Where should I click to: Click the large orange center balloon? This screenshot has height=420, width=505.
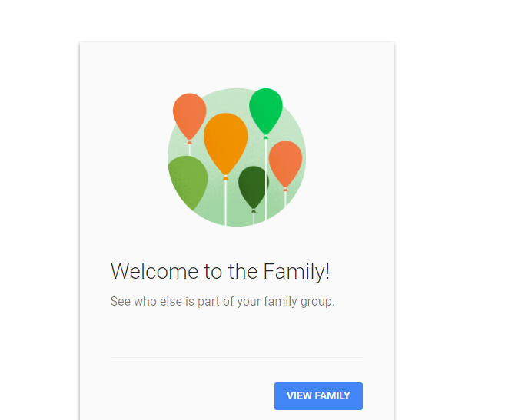(x=225, y=142)
